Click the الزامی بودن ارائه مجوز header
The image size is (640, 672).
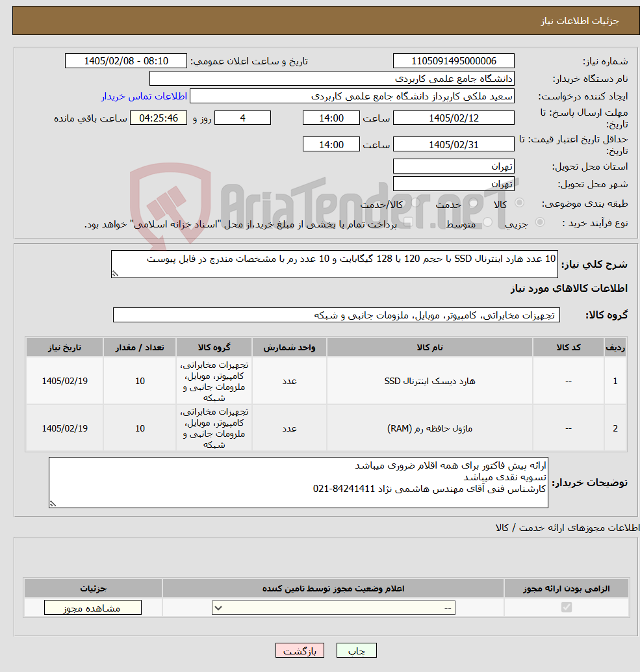[x=567, y=588]
